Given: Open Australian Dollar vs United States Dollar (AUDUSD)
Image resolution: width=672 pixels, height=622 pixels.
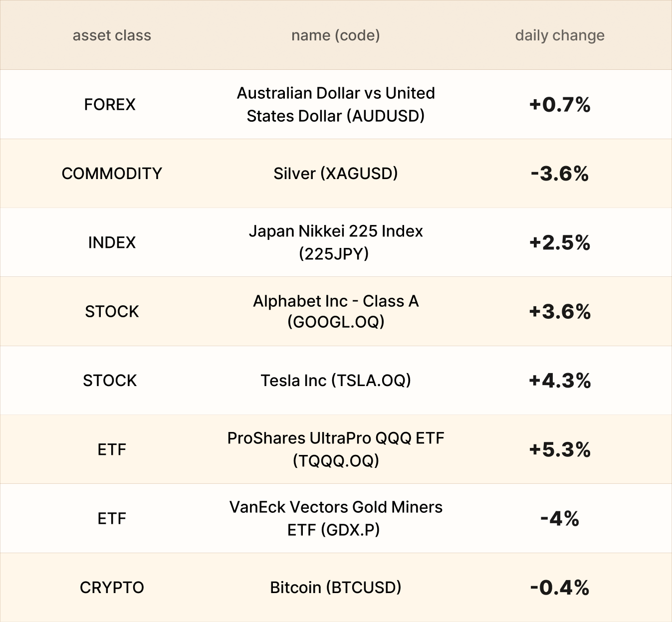Looking at the screenshot, I should (x=335, y=104).
